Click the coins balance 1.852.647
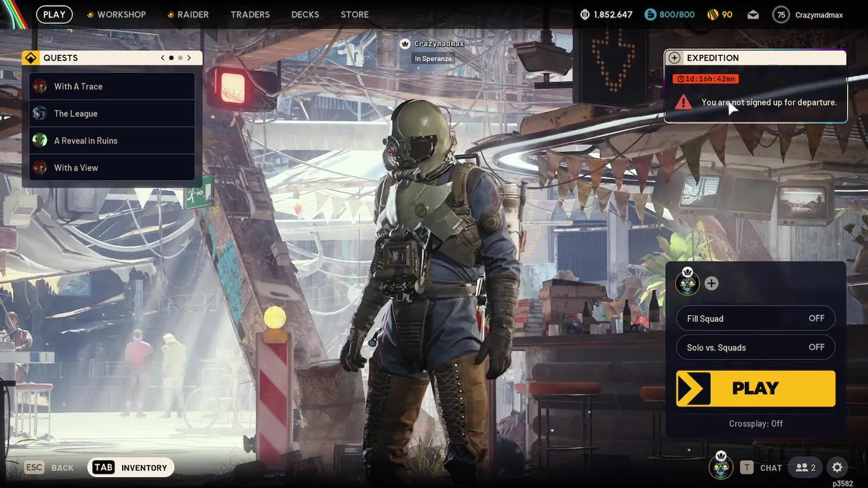 [x=607, y=14]
